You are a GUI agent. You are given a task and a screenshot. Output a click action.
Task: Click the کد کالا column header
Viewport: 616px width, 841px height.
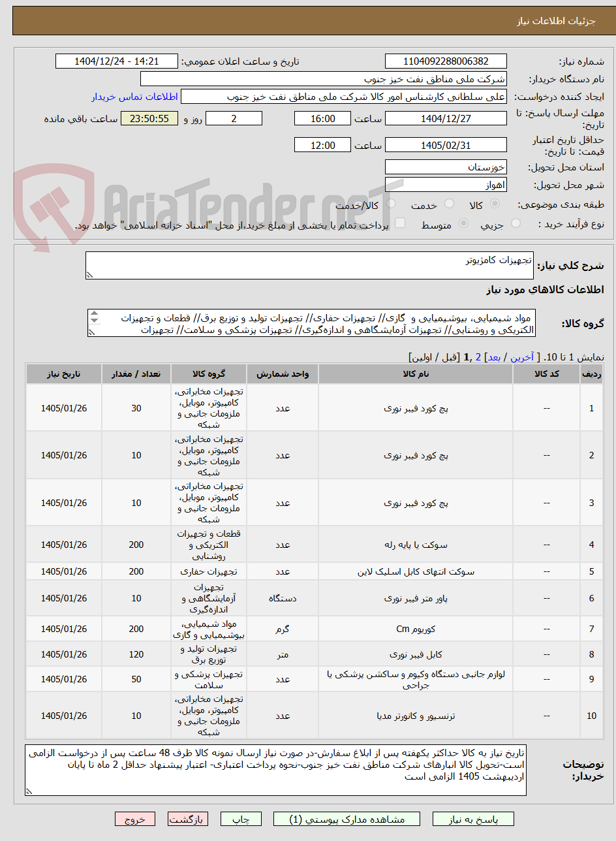click(547, 374)
